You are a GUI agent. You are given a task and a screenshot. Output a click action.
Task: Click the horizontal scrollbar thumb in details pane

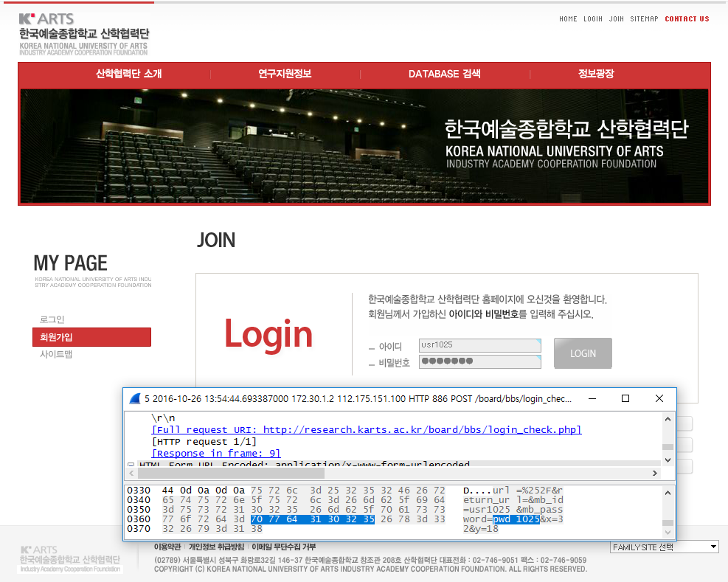click(231, 474)
